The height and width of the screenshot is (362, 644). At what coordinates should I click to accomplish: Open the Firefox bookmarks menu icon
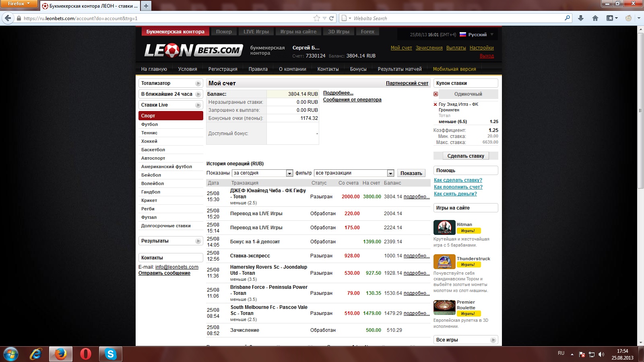pyautogui.click(x=612, y=18)
